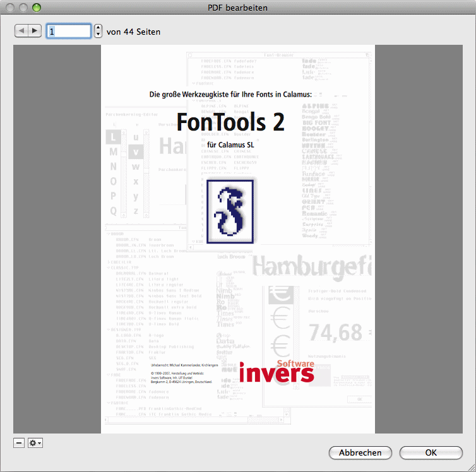Click the 'von 44 Seiten' page count label
The image size is (476, 472).
point(133,32)
